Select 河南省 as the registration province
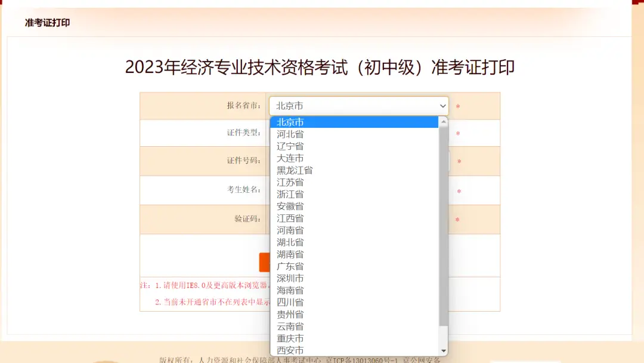644x363 pixels. point(290,230)
